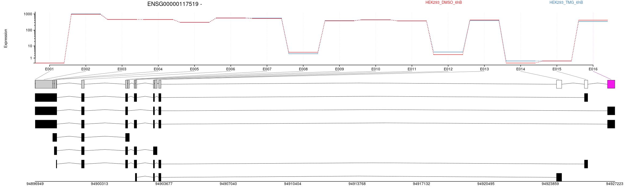Click the exon label E015
The height and width of the screenshot is (188, 644).
(x=557, y=69)
